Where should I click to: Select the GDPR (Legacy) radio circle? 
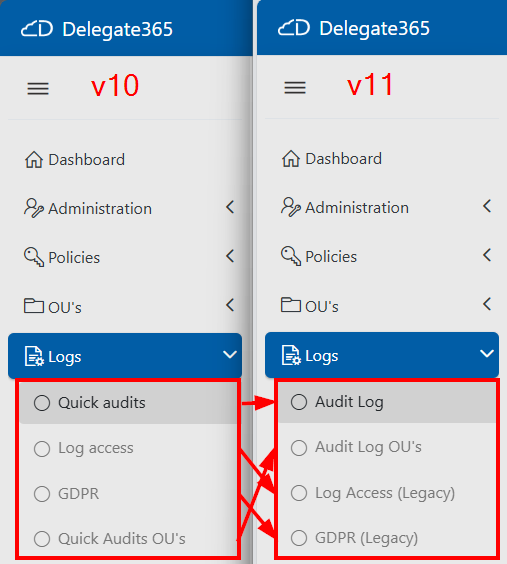pyautogui.click(x=299, y=538)
